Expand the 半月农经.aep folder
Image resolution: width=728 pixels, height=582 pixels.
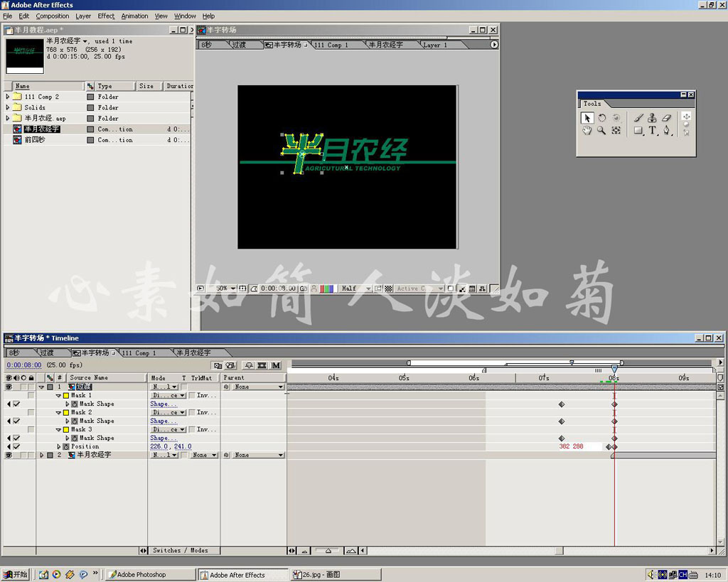click(7, 118)
